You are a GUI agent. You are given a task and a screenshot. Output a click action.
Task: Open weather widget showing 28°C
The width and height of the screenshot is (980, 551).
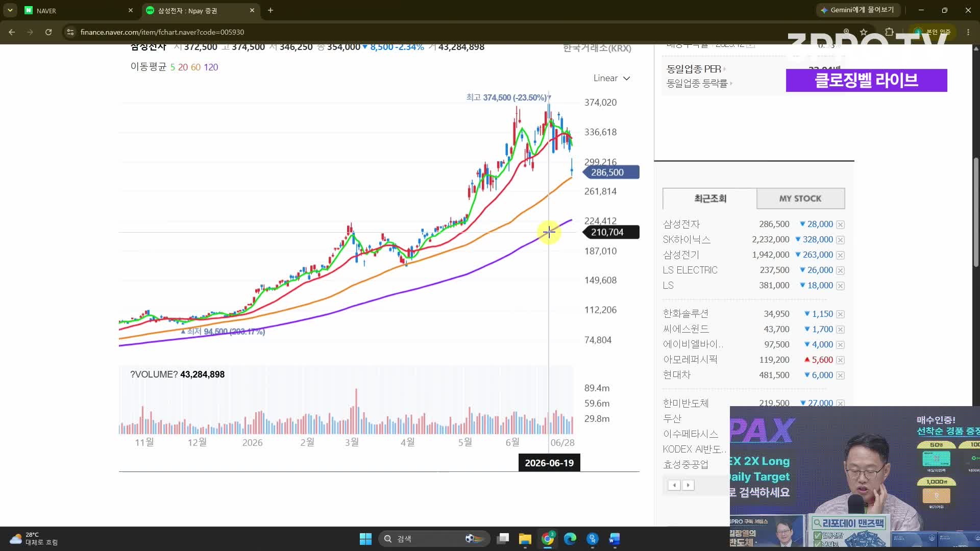pyautogui.click(x=34, y=539)
